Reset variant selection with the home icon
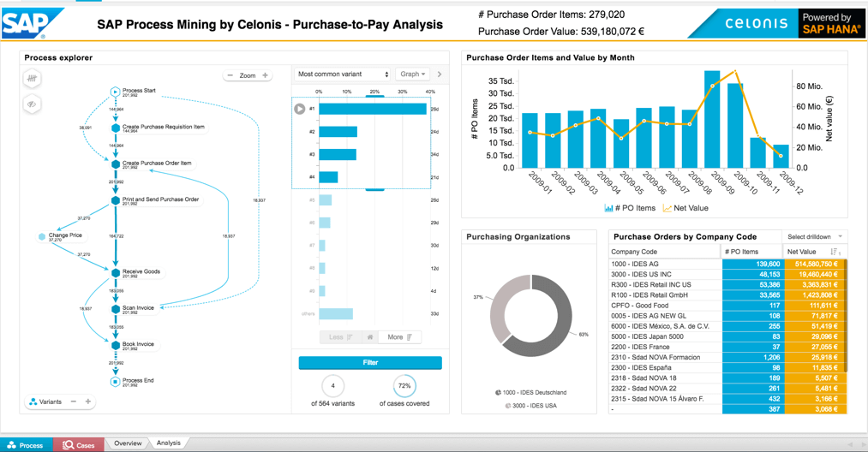The height and width of the screenshot is (452, 868). pyautogui.click(x=370, y=337)
